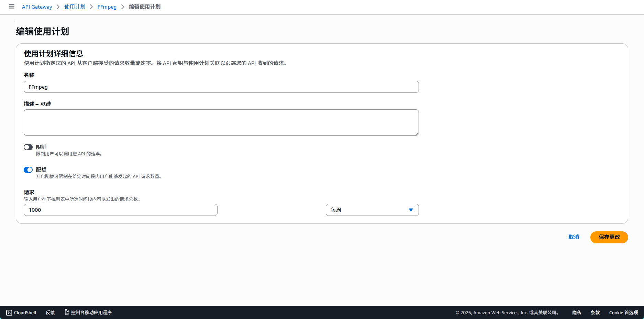Open 反馈 feedback in footer
Image resolution: width=644 pixels, height=319 pixels.
(50, 312)
